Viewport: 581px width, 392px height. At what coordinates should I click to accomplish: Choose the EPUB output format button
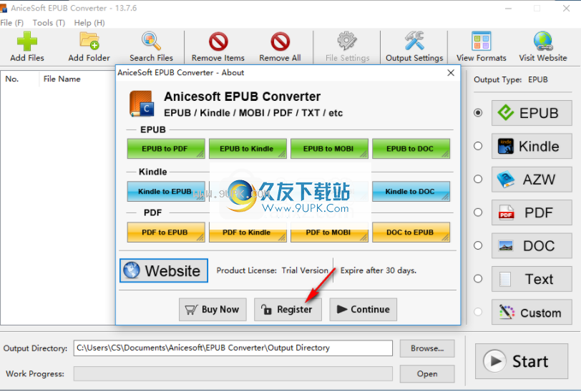pyautogui.click(x=532, y=113)
